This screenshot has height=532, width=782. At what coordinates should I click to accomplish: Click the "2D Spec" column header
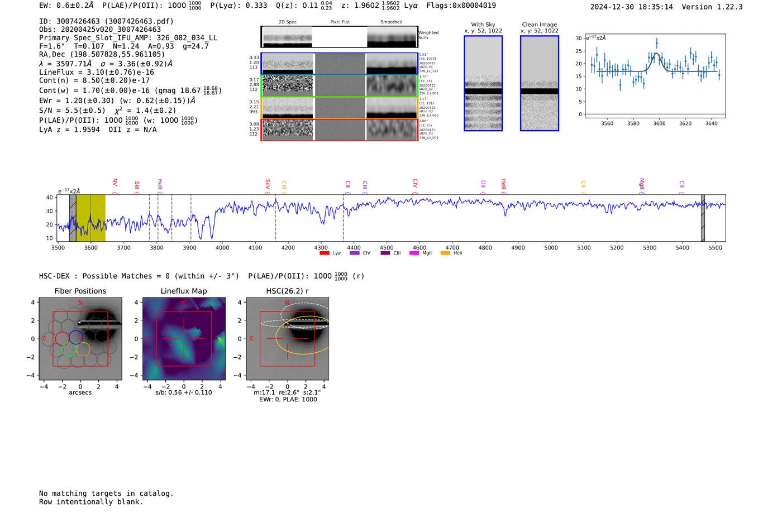point(288,22)
